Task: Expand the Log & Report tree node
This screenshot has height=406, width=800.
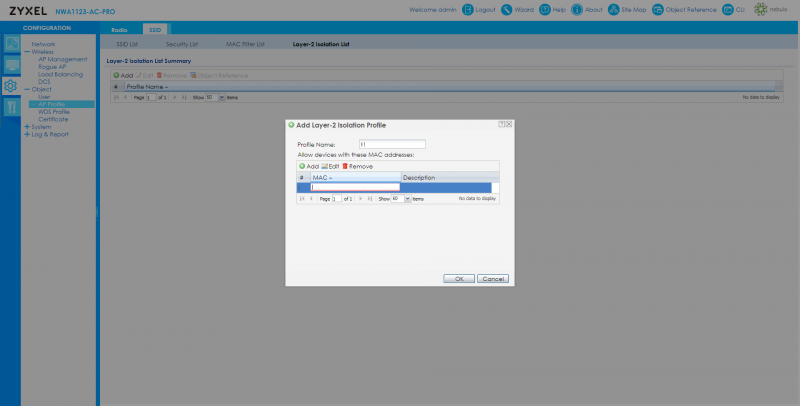Action: pos(27,135)
